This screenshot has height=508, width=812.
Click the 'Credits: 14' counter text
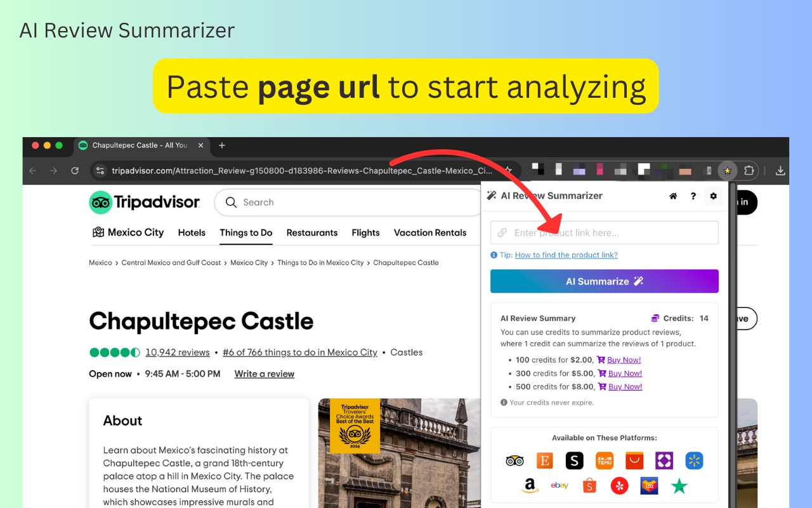[686, 318]
